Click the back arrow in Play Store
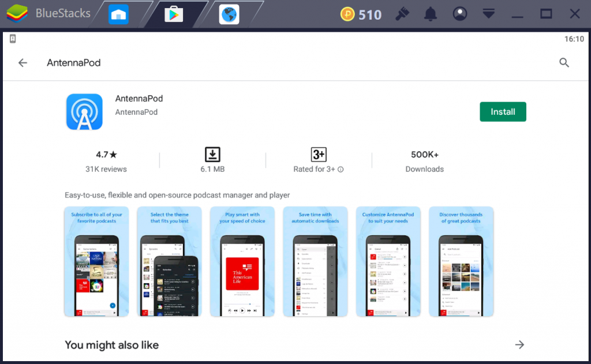591x364 pixels. tap(23, 63)
